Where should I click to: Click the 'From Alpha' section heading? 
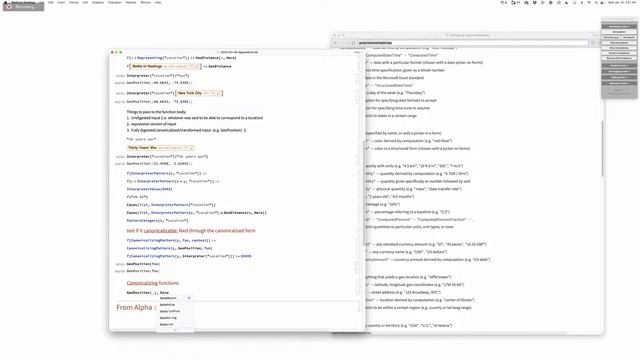tap(134, 307)
